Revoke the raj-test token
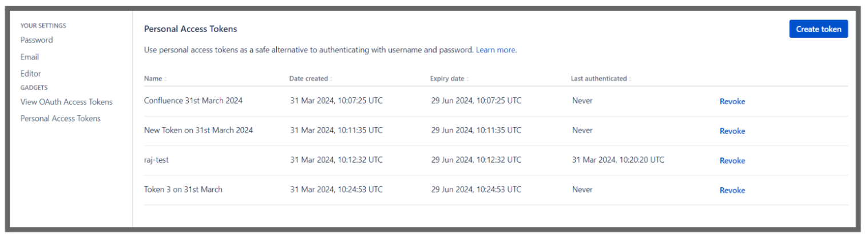 732,161
